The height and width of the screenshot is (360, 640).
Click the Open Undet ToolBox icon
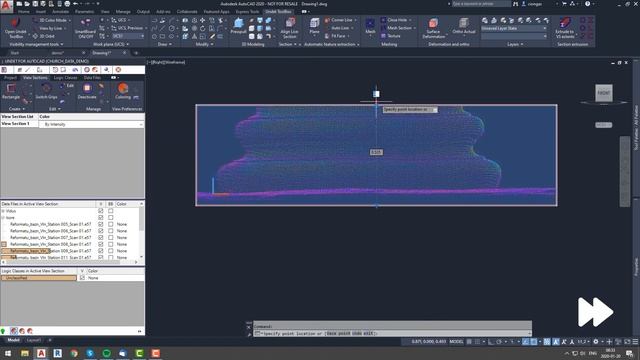pos(15,28)
